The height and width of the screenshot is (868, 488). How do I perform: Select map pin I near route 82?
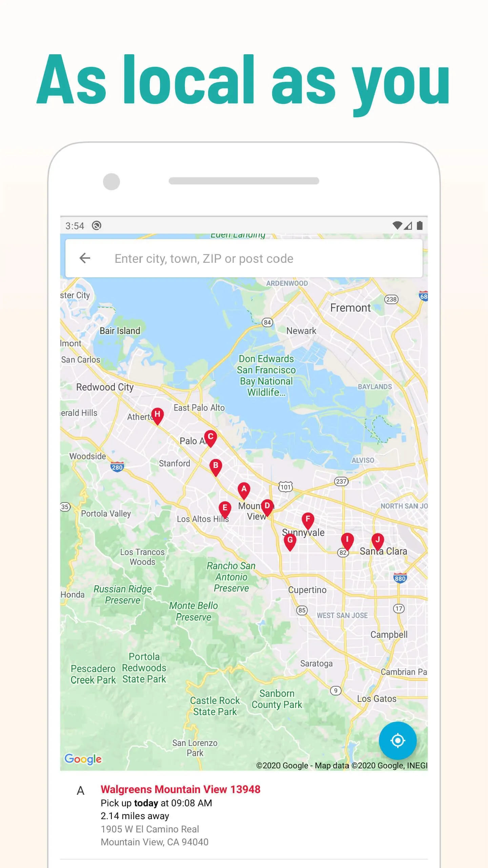[x=347, y=541]
